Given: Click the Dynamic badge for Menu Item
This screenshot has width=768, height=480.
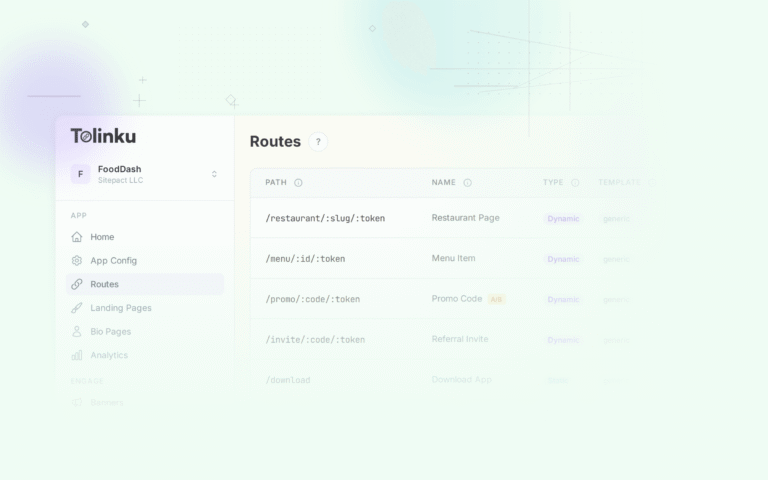Looking at the screenshot, I should tap(563, 259).
